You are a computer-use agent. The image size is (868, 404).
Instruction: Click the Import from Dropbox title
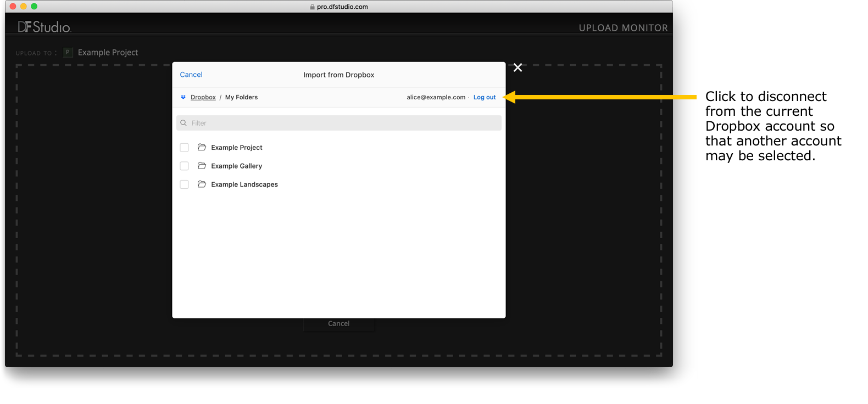(x=339, y=75)
